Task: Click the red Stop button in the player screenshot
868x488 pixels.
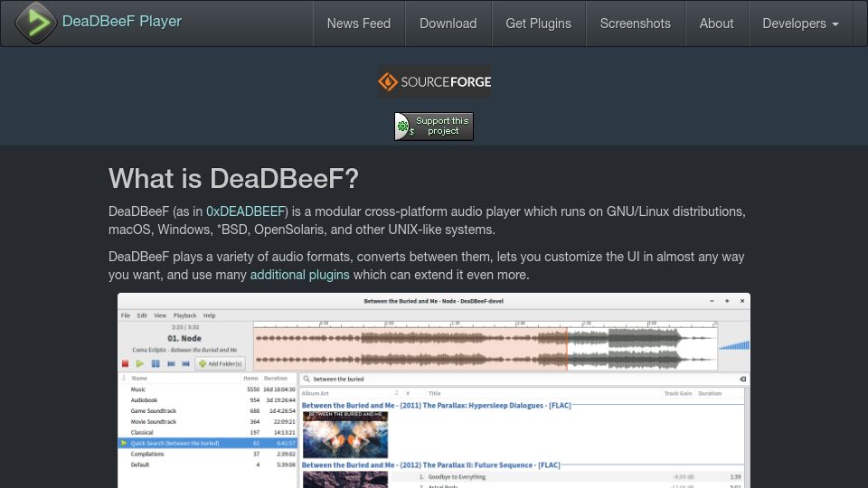Action: click(125, 363)
